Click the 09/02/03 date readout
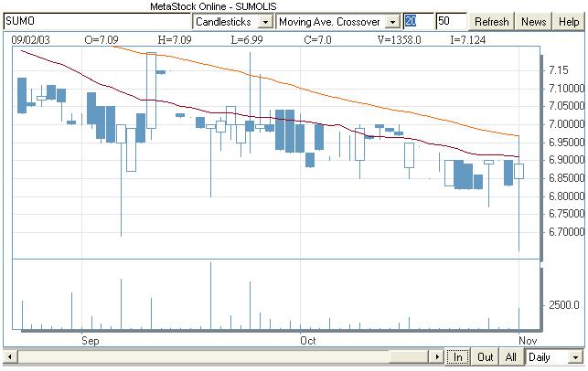The image size is (588, 371). click(x=30, y=39)
